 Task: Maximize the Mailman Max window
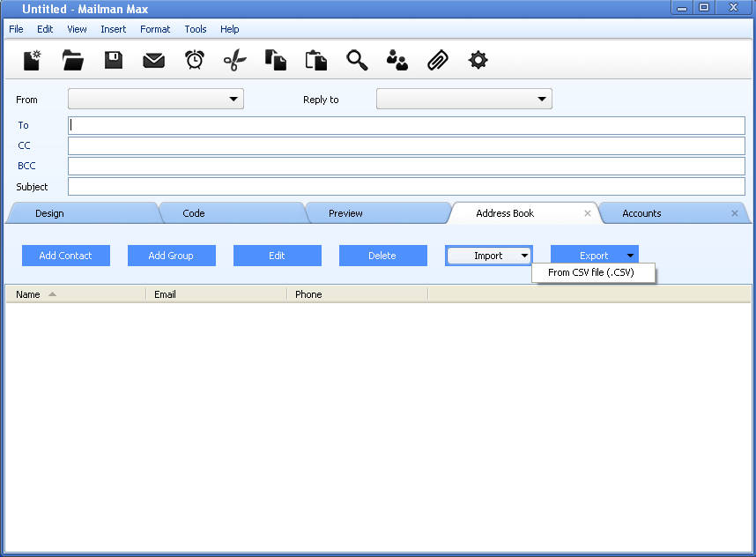pos(704,8)
